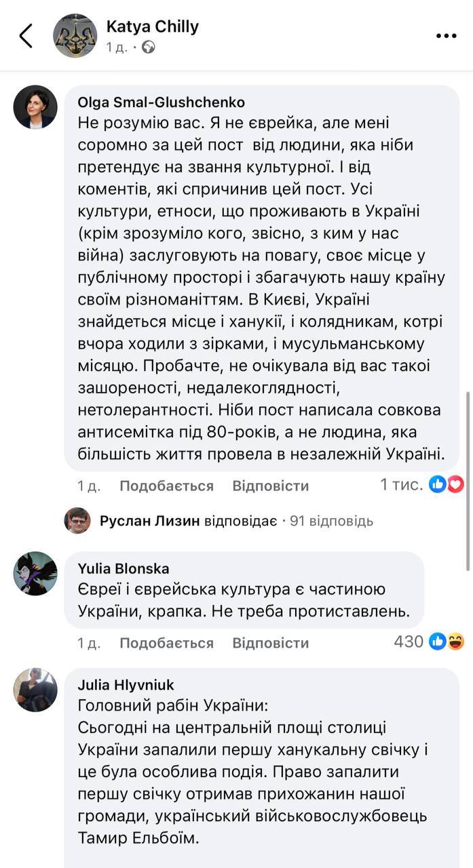Open the three-dots more options menu

(x=446, y=36)
